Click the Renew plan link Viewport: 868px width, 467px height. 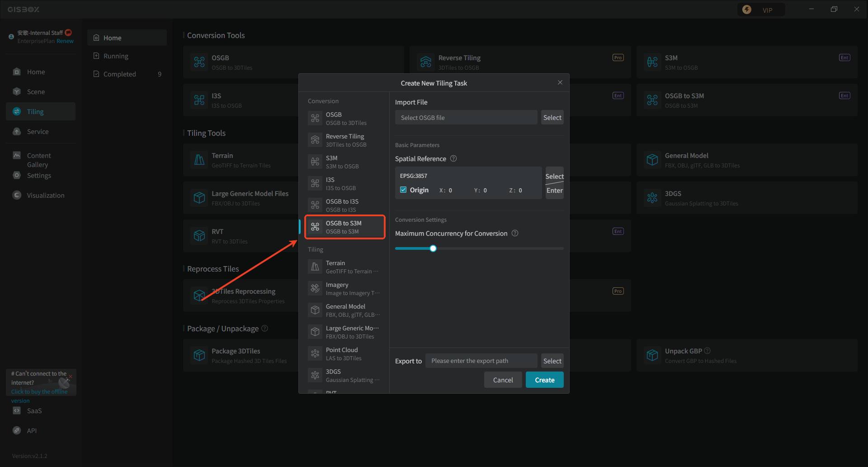[x=65, y=41]
